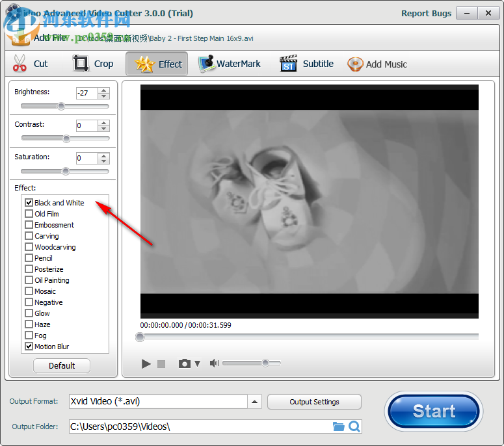Click the Saturation slider handle

(x=66, y=171)
